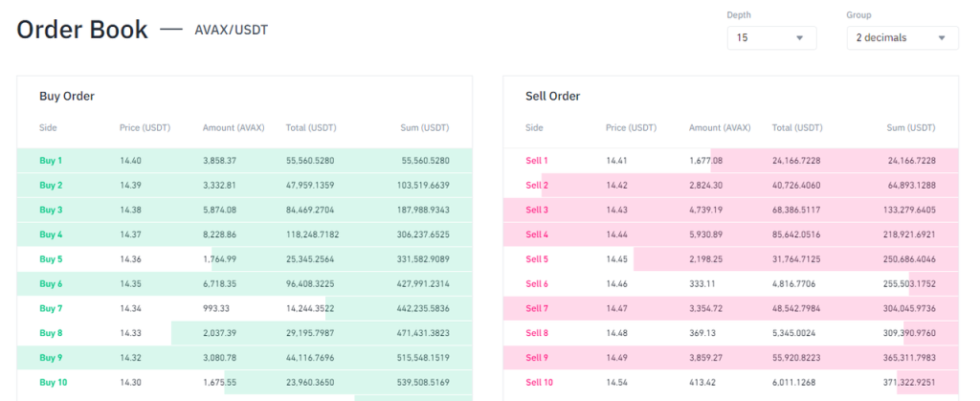Select the Buy 1 order row
Viewport: 980px width, 401px height.
(x=244, y=161)
